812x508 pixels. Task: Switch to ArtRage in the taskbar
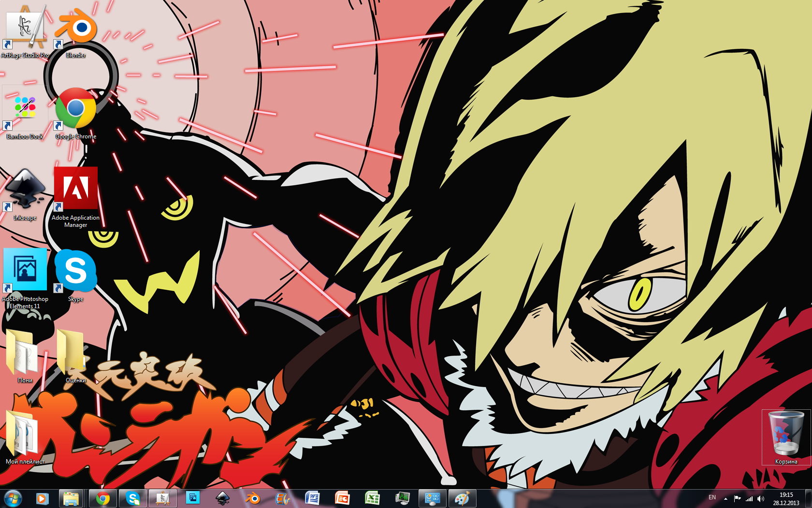163,498
